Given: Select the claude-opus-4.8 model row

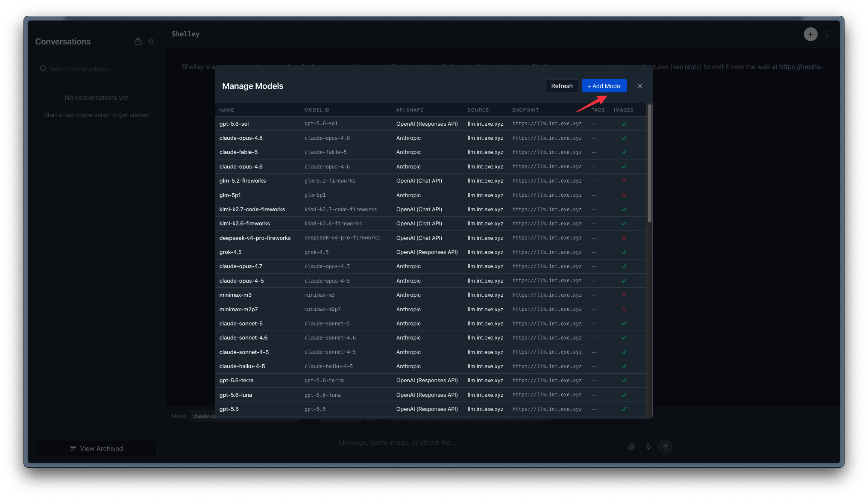Looking at the screenshot, I should [431, 138].
